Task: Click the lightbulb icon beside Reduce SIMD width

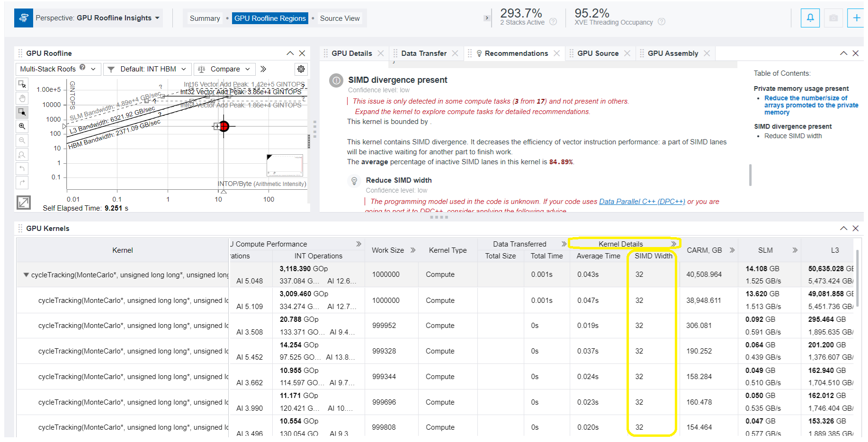Action: coord(354,181)
